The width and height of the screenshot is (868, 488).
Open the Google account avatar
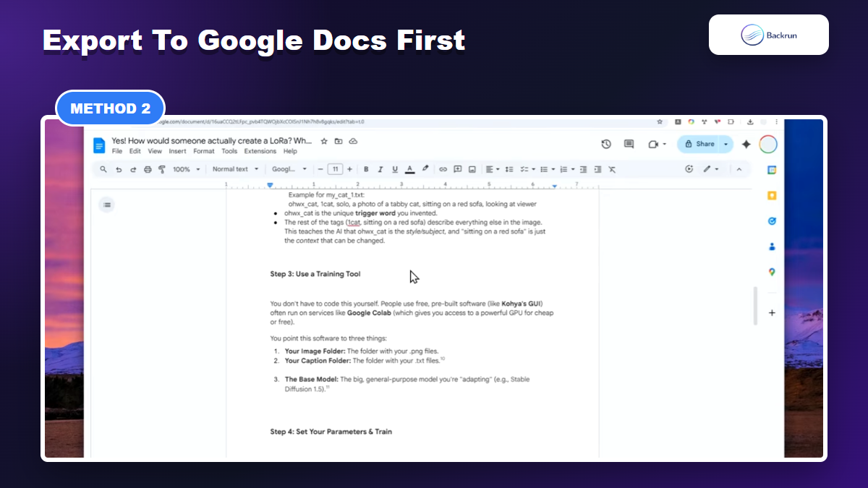(x=767, y=144)
